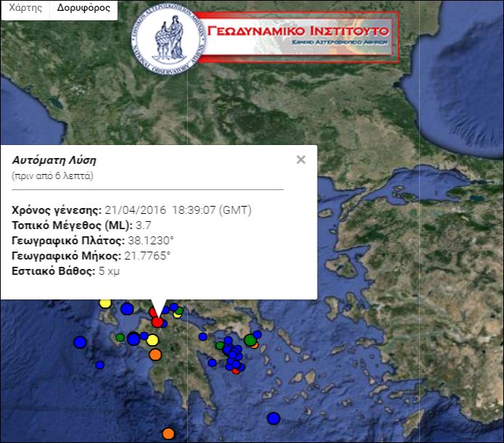The image size is (504, 443).
Task: Select the blue marker near the Corinth isthmus
Action: (203, 336)
